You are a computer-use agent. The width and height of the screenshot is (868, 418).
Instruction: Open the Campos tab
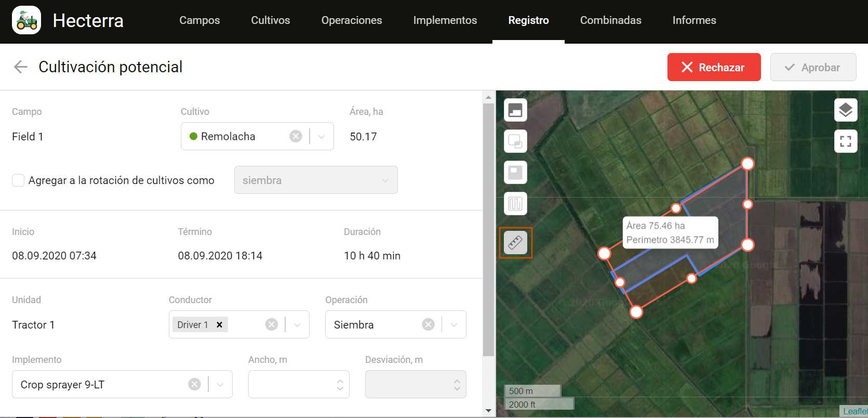199,20
